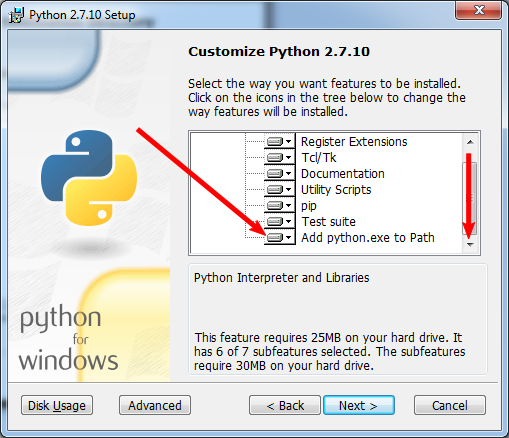
Task: Go to the next setup step
Action: [359, 405]
